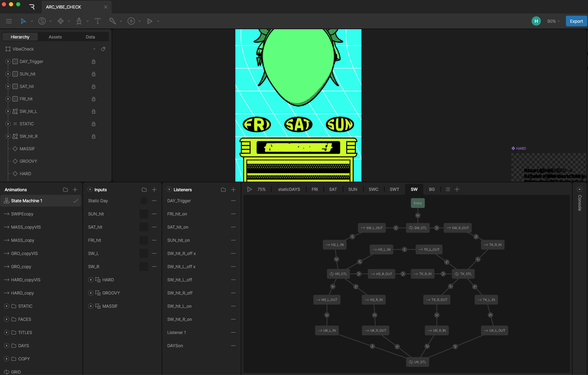Select the UK_STL state node
The width and height of the screenshot is (588, 375).
(418, 362)
